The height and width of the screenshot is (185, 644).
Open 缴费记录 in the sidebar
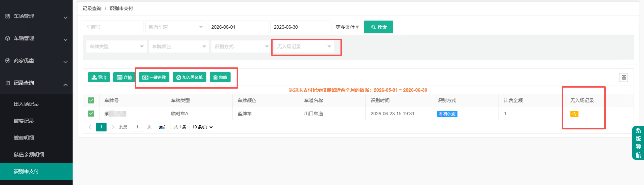coord(24,121)
